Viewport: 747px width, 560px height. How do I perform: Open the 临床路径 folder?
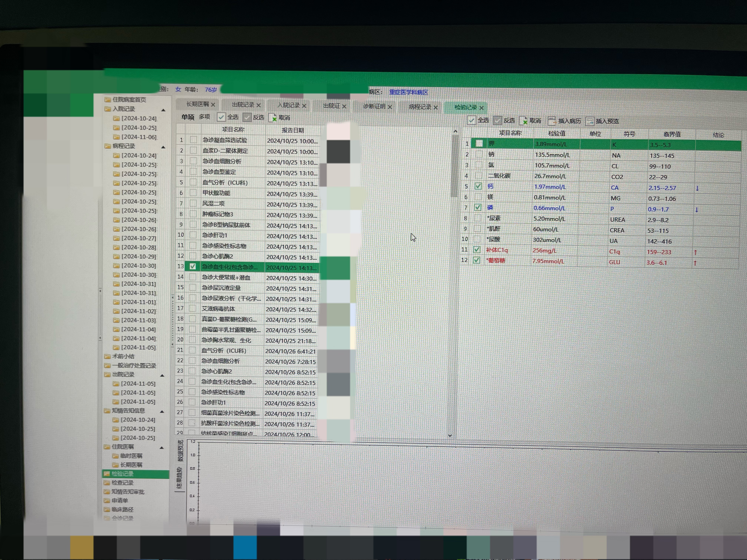point(119,509)
